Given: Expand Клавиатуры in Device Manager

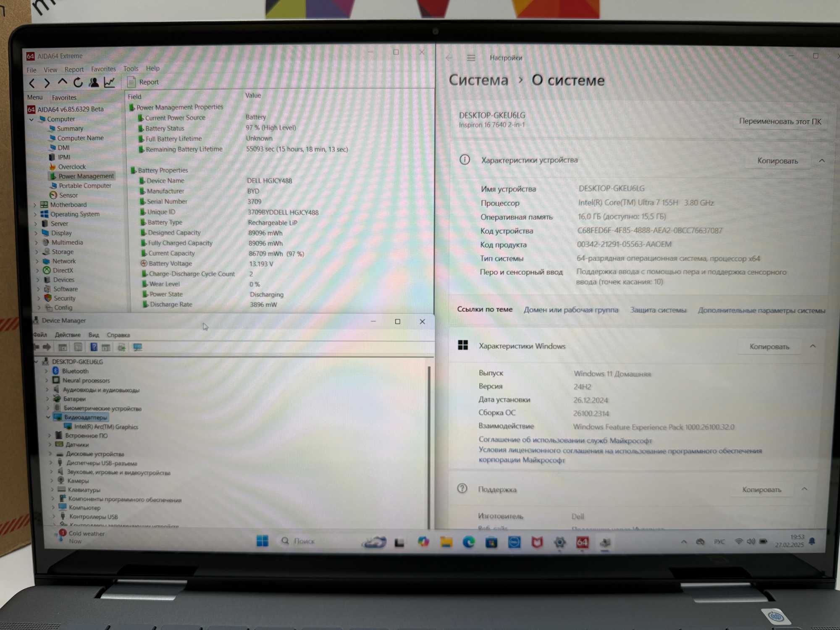Looking at the screenshot, I should 52,490.
